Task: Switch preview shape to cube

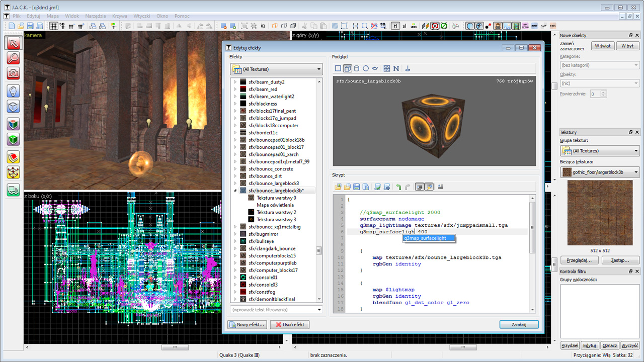Action: click(x=347, y=68)
